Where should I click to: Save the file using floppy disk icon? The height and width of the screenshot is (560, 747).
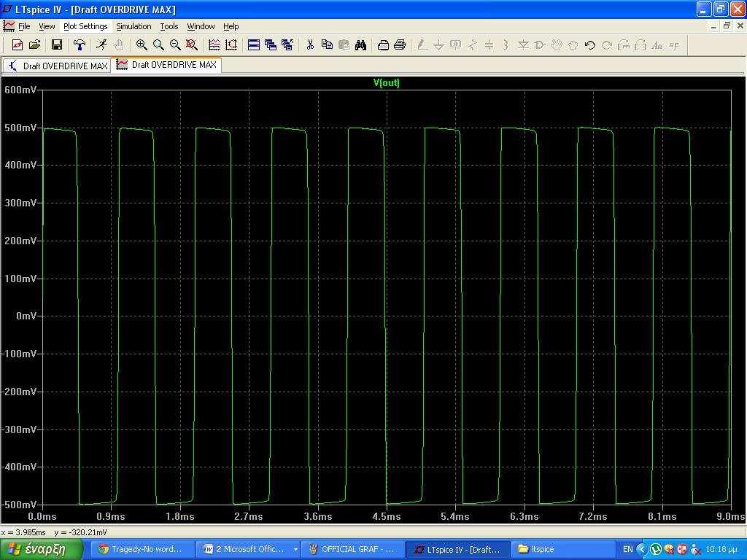pyautogui.click(x=57, y=44)
